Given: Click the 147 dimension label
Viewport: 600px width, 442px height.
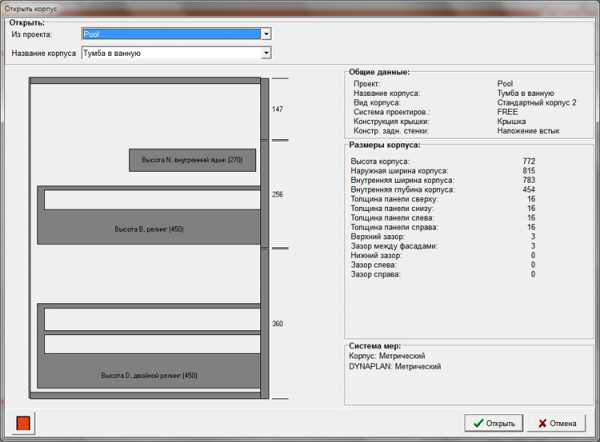Looking at the screenshot, I should [x=278, y=108].
